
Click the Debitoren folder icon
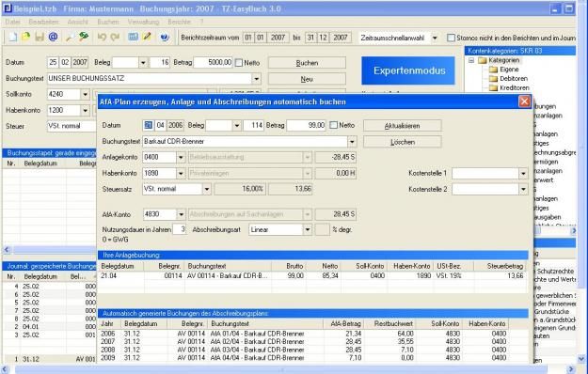[x=494, y=79]
